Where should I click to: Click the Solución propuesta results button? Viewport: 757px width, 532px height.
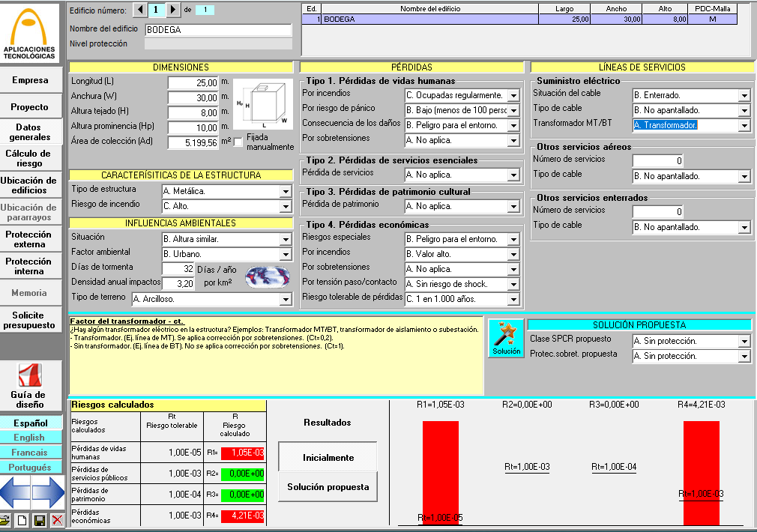click(328, 487)
